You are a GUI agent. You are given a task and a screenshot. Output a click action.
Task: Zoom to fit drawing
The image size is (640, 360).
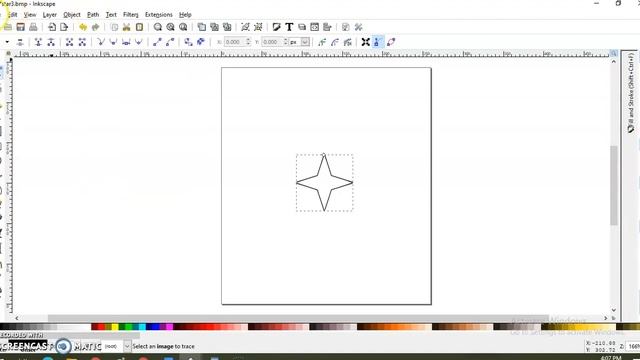click(x=170, y=27)
